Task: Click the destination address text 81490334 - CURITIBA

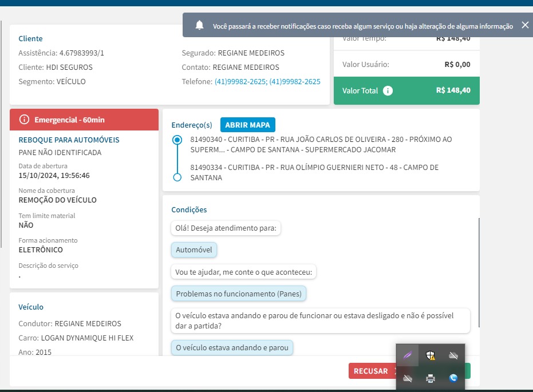Action: (x=314, y=173)
